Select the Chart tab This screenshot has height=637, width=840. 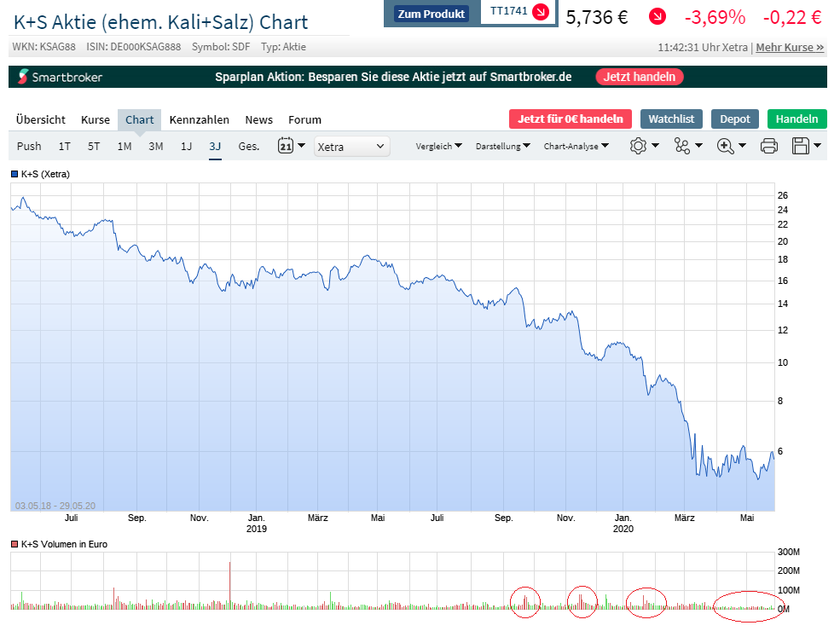point(139,119)
